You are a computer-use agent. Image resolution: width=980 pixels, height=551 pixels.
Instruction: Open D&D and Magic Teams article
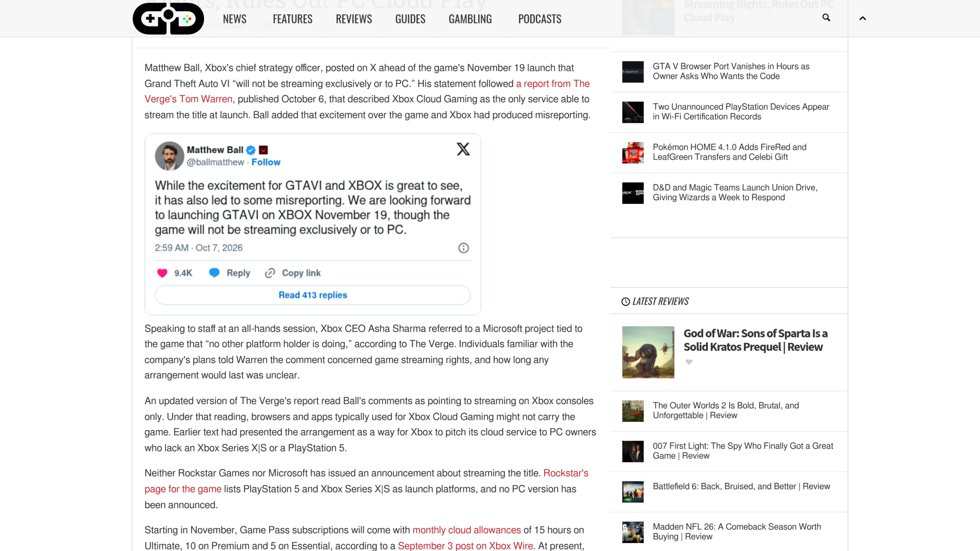[735, 192]
